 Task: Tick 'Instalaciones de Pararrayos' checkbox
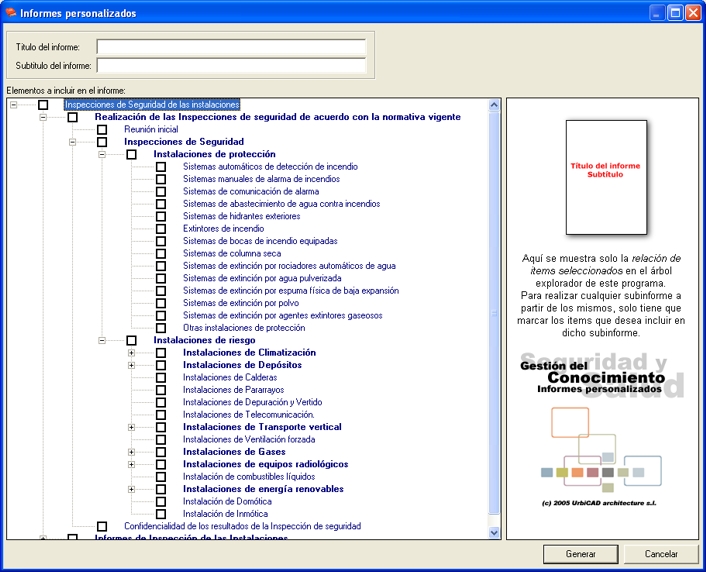(x=161, y=390)
